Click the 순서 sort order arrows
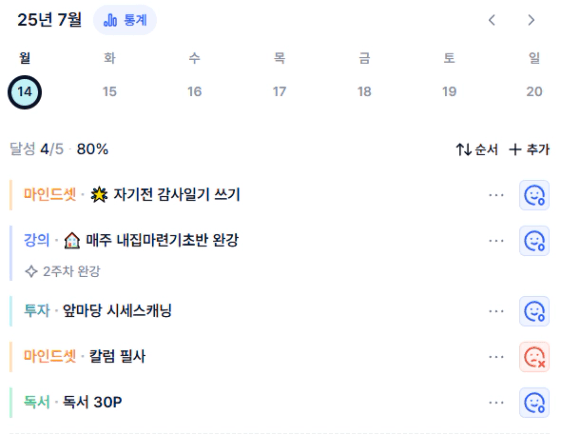 pos(477,150)
